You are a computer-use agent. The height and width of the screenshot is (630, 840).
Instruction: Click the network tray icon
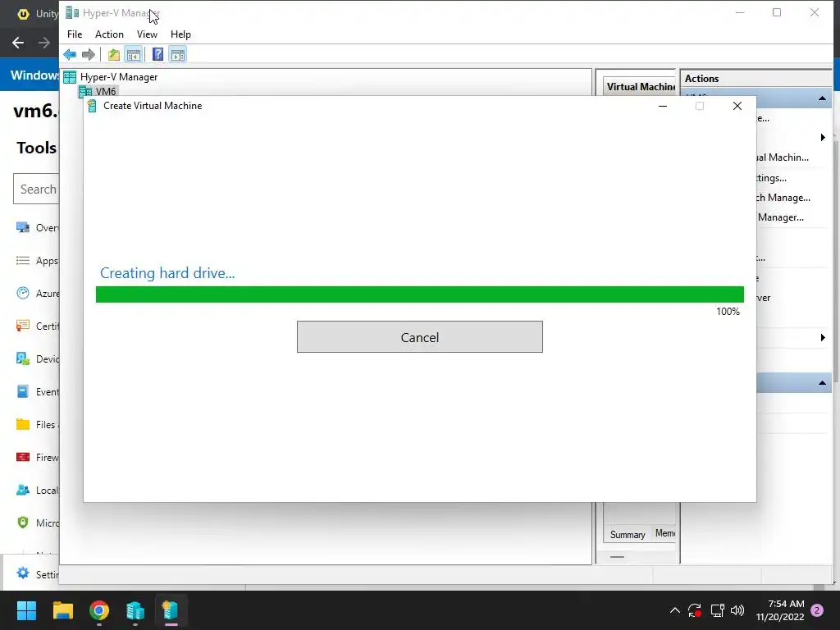click(x=717, y=610)
